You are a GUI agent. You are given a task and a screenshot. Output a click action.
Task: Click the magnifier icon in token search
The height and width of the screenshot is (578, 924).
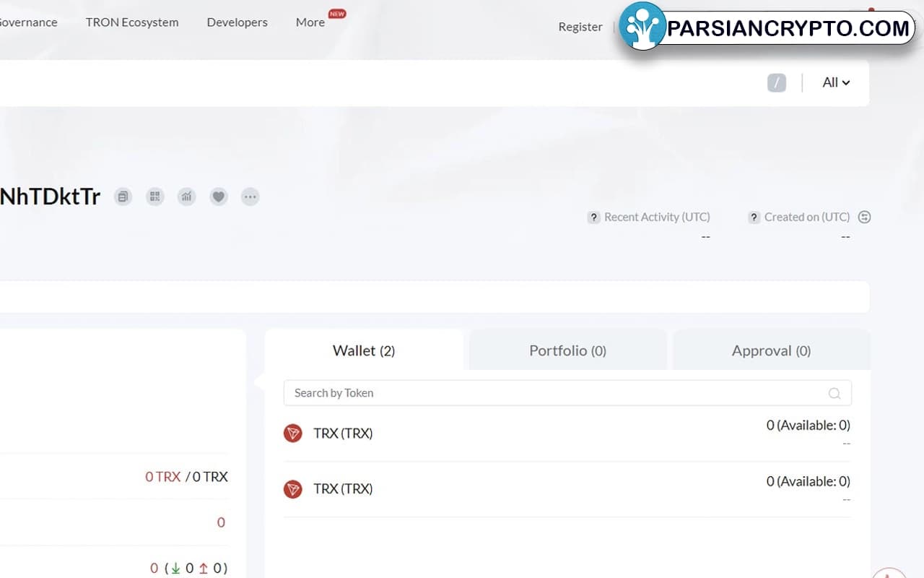pyautogui.click(x=834, y=394)
